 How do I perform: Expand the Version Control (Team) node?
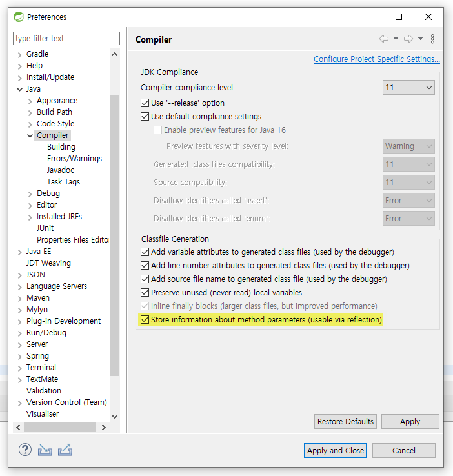[x=20, y=403]
